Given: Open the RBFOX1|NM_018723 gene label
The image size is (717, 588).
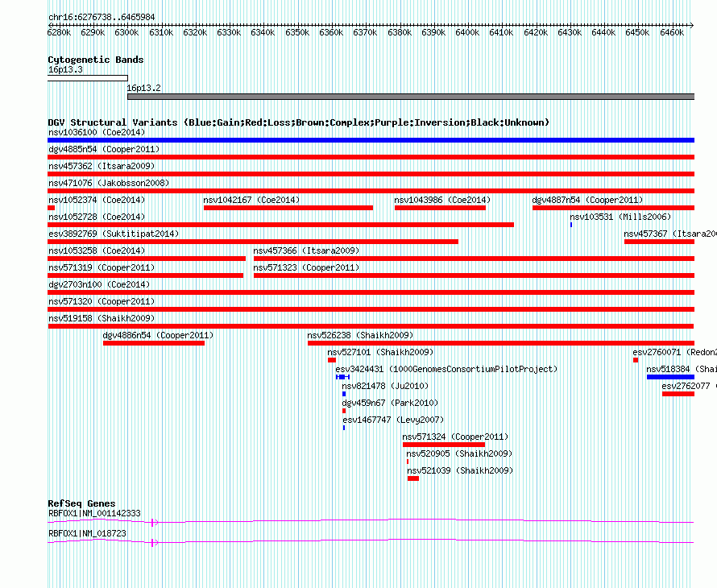Looking at the screenshot, I should click(x=87, y=533).
